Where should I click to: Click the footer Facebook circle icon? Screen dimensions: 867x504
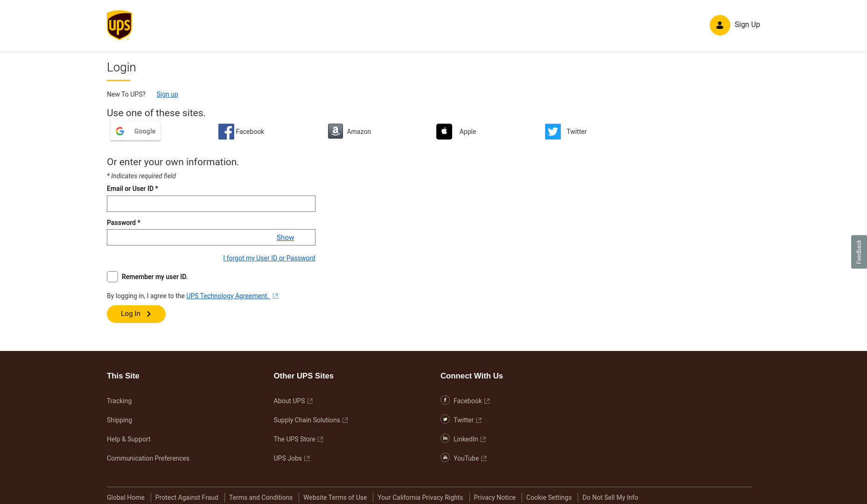click(x=445, y=400)
